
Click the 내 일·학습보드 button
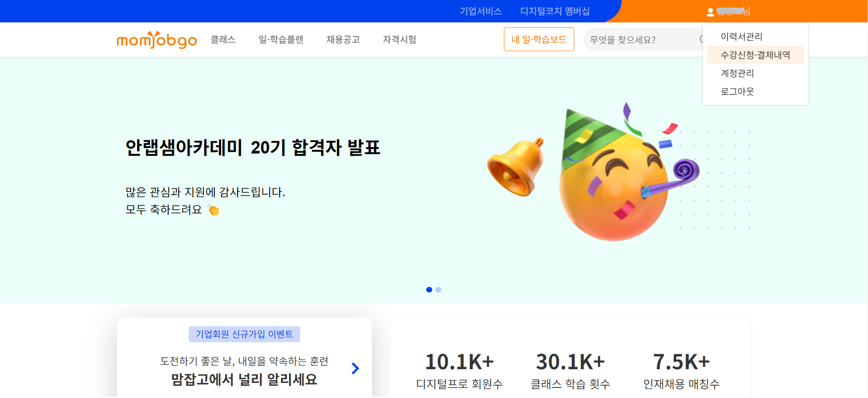click(539, 39)
